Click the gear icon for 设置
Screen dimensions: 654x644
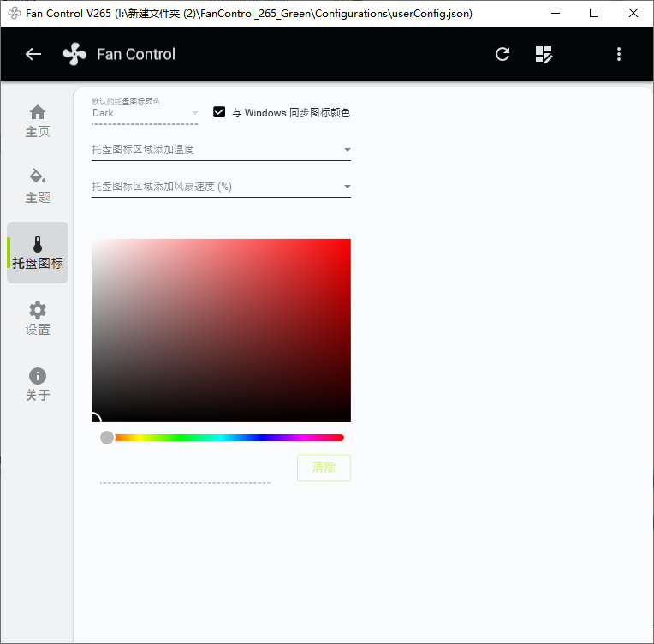pos(38,310)
